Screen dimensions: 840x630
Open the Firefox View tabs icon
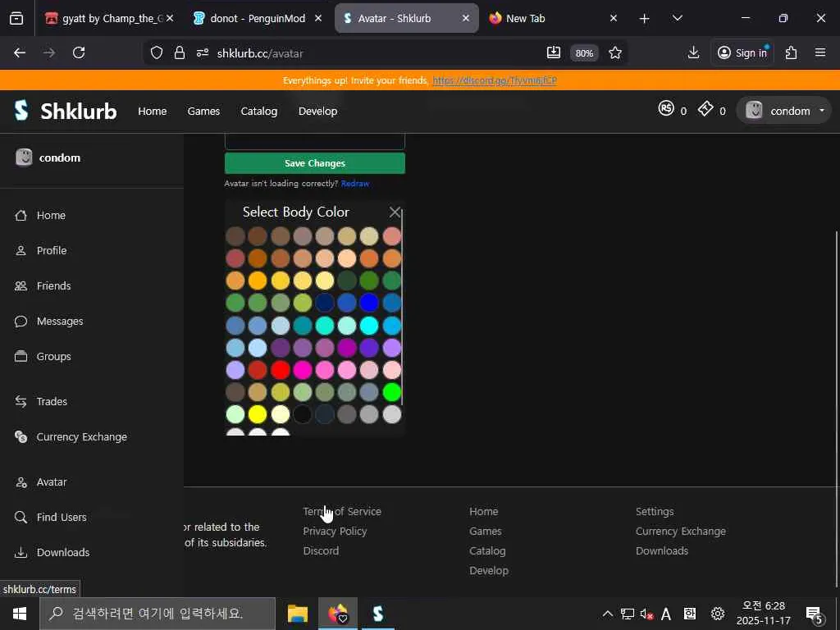click(16, 18)
